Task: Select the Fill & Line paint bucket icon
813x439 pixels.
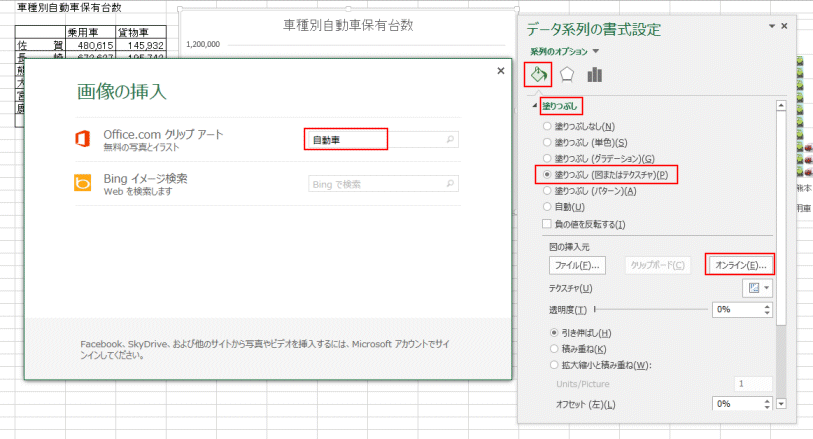Action: (538, 74)
